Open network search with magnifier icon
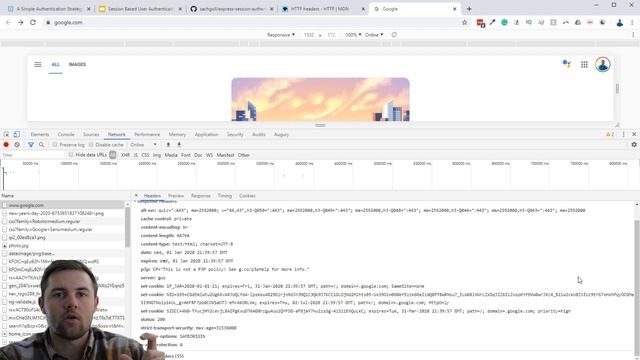This screenshot has height=360, width=640. coord(41,144)
